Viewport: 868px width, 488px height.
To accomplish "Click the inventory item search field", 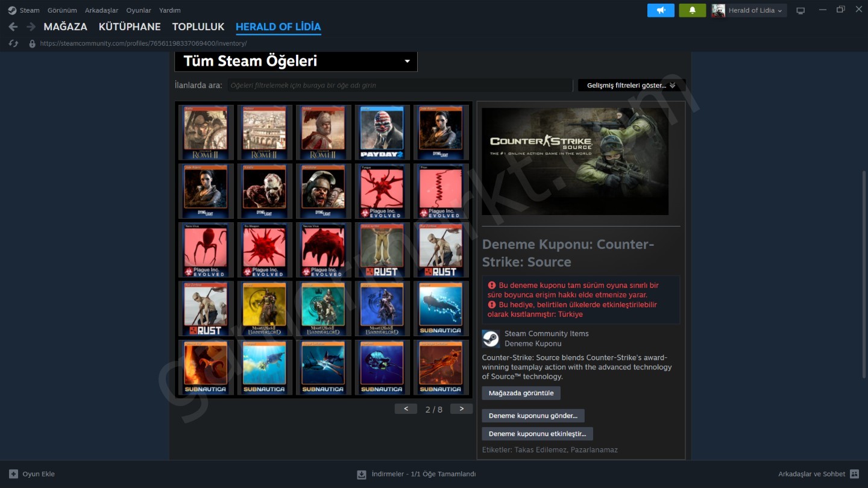I will coord(400,86).
